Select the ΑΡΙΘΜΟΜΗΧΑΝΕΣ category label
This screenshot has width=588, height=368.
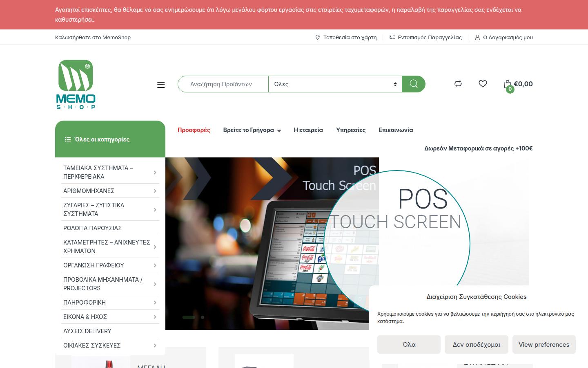(x=89, y=191)
